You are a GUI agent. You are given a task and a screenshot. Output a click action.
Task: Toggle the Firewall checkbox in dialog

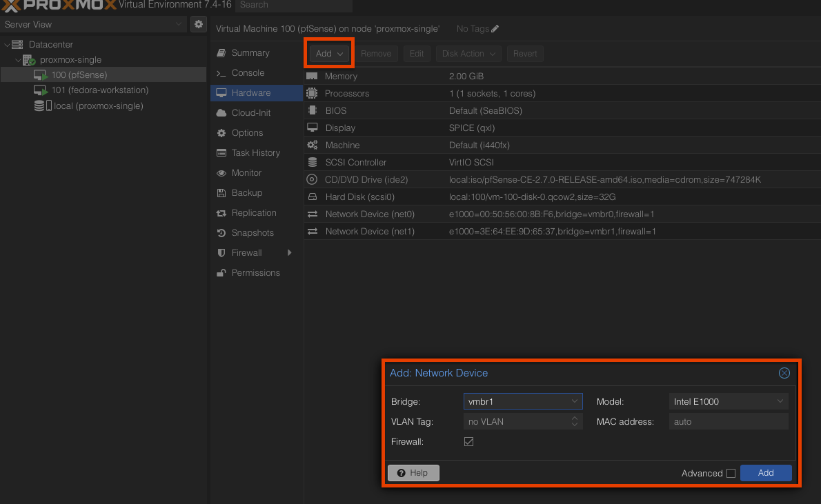coord(468,442)
